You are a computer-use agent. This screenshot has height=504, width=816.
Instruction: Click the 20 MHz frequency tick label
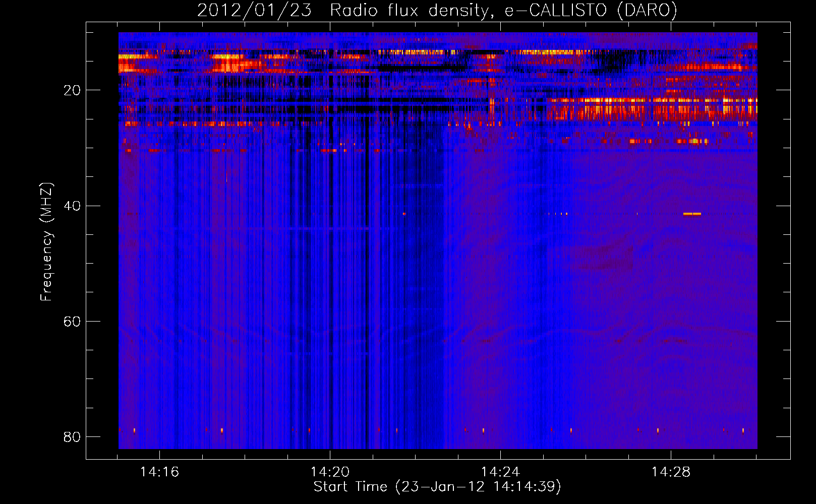tap(72, 91)
